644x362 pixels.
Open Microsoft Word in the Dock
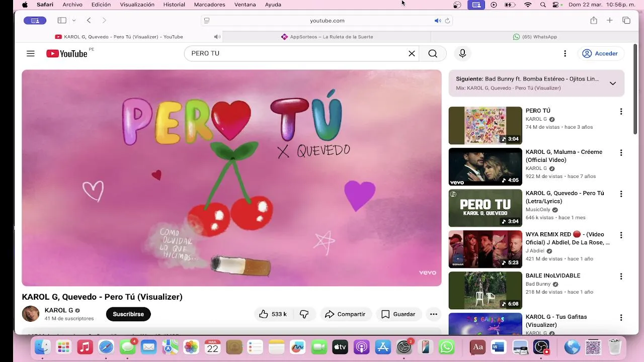tap(498, 347)
